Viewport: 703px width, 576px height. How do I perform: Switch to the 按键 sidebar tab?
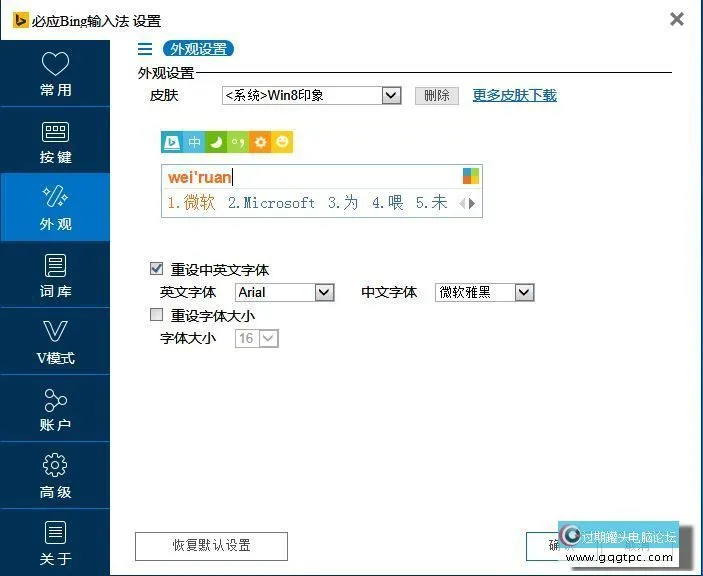(55, 142)
